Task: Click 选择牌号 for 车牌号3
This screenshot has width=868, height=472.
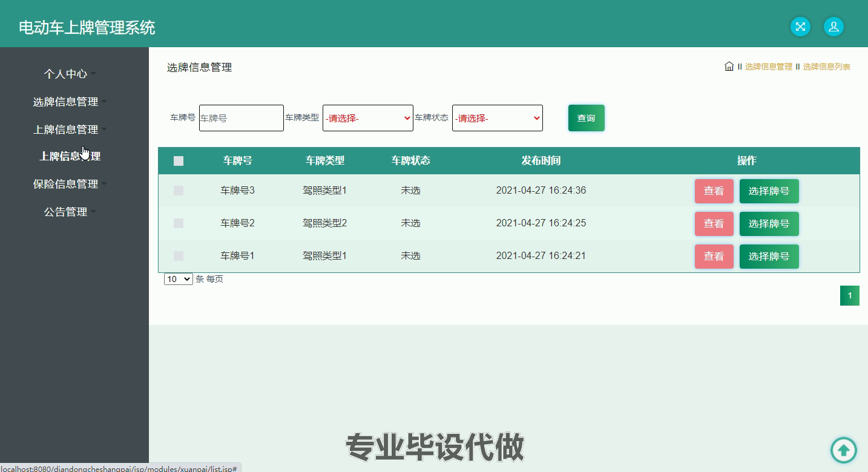Action: coord(769,191)
